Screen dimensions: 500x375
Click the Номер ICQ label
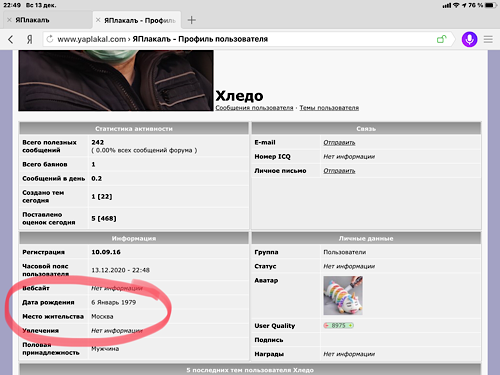pos(272,157)
